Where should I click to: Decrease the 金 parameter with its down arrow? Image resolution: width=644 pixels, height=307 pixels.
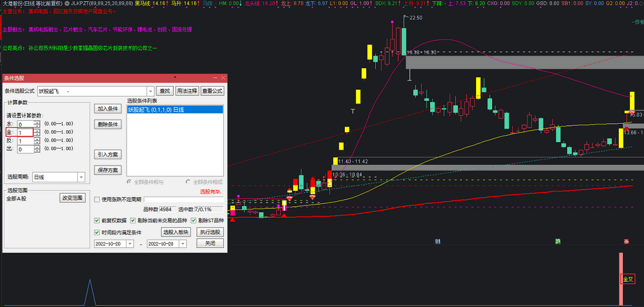click(37, 134)
